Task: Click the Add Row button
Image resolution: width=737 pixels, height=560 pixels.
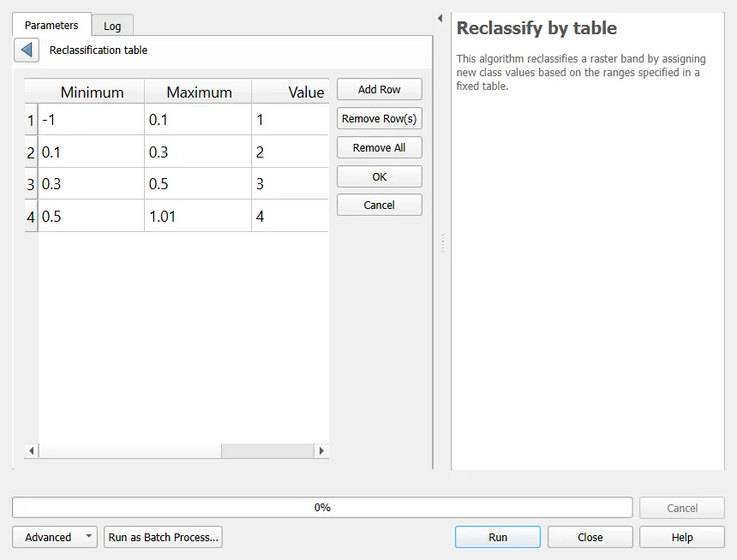Action: coord(380,89)
